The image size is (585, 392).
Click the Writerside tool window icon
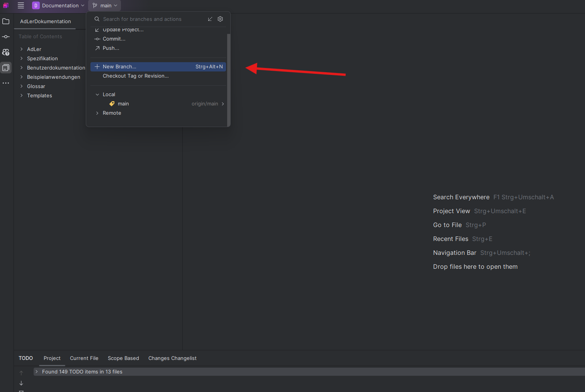tap(6, 68)
